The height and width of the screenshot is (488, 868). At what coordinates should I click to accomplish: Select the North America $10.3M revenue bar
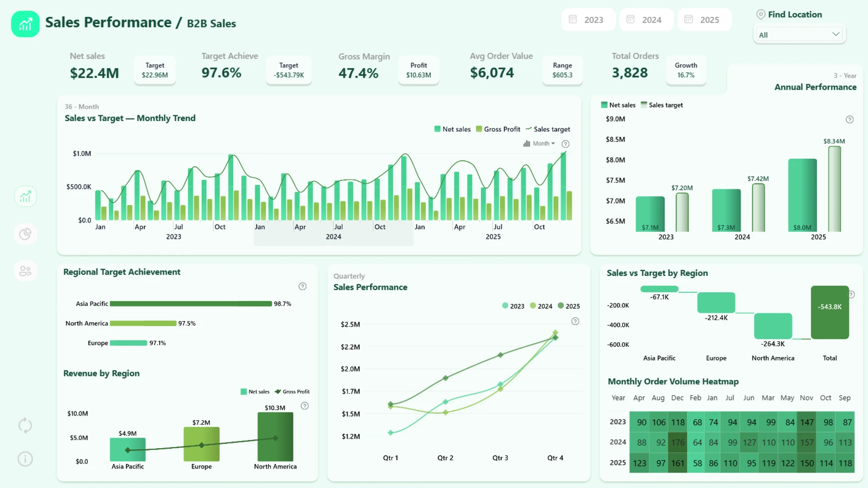coord(275,437)
